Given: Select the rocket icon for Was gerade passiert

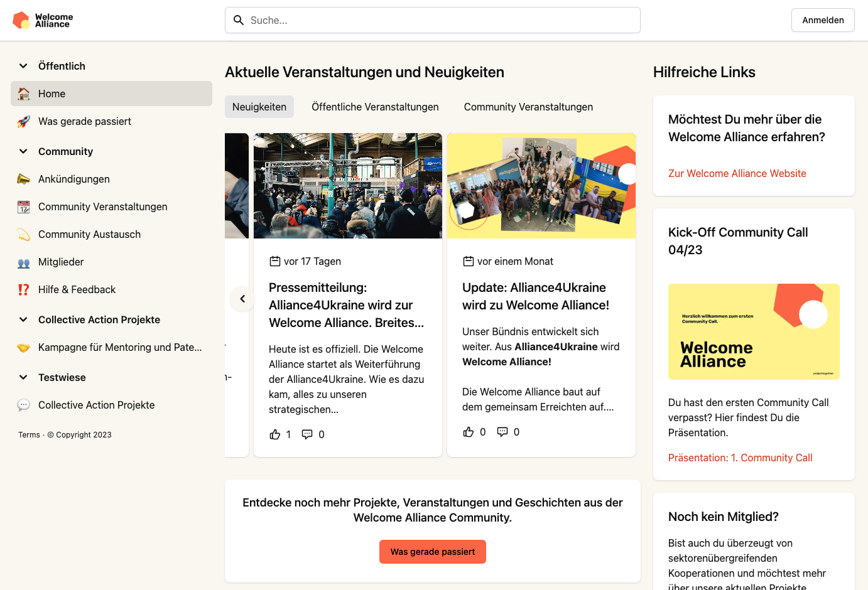Looking at the screenshot, I should [x=23, y=121].
